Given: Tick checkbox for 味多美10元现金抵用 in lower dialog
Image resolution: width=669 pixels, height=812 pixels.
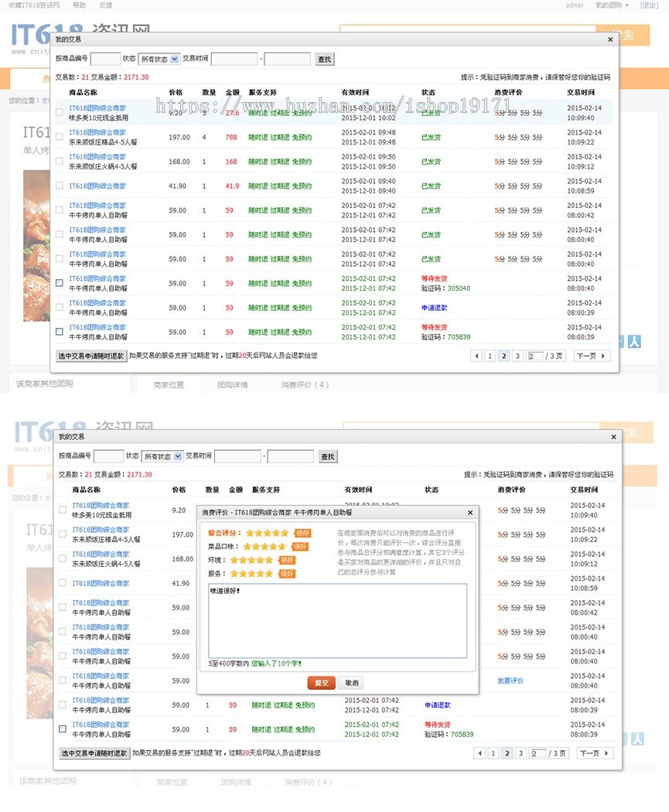Looking at the screenshot, I should tap(63, 510).
